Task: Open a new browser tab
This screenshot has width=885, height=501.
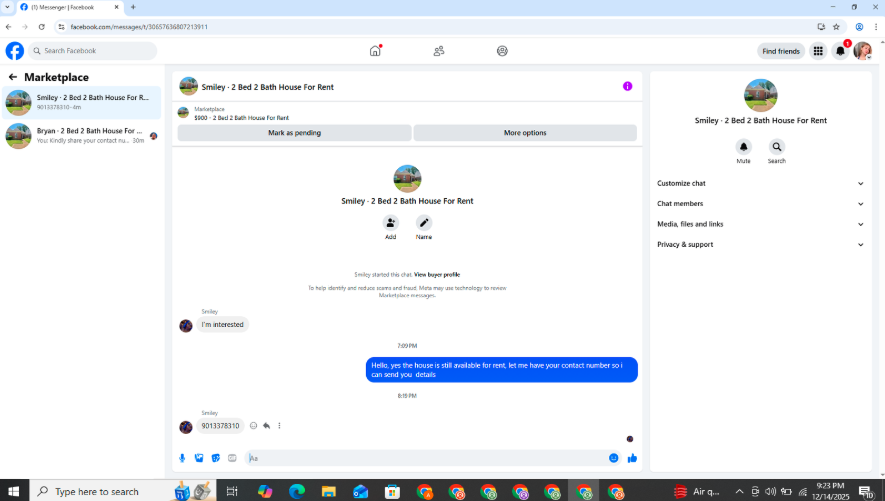Action: (x=133, y=7)
